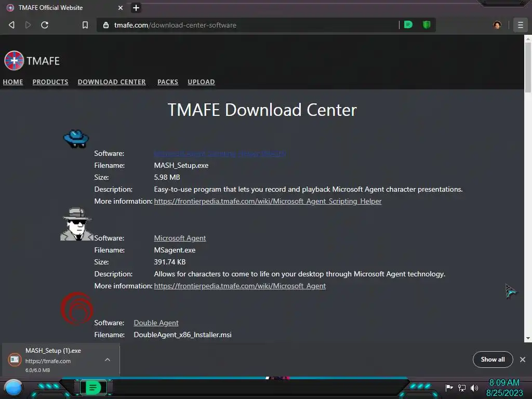Click the network tray icon
Viewport: 532px width, 399px height.
coord(462,388)
